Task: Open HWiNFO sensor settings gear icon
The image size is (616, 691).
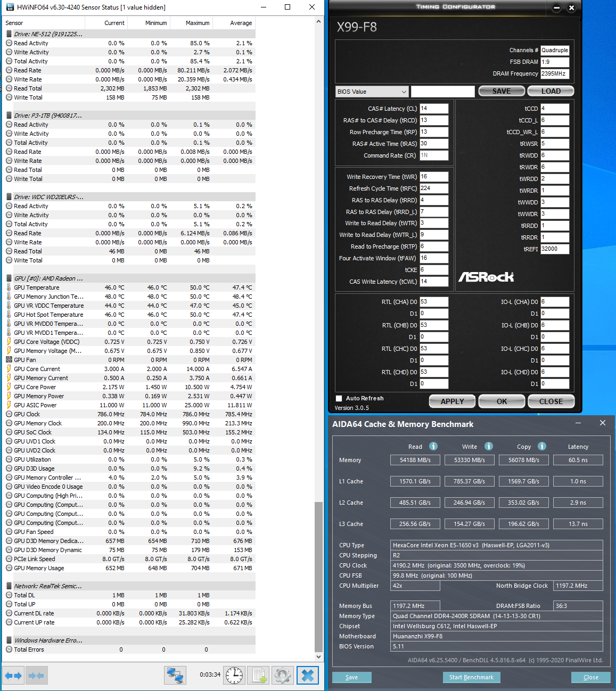Action: click(283, 676)
